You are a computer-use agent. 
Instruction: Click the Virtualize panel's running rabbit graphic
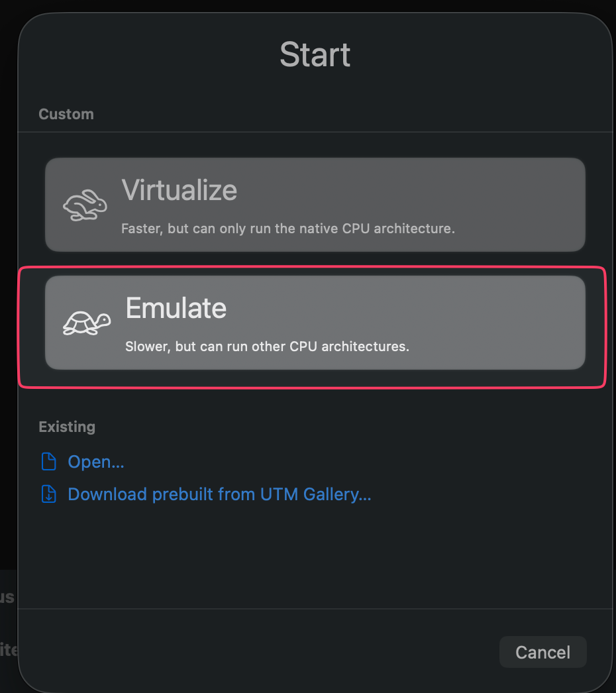pyautogui.click(x=83, y=204)
